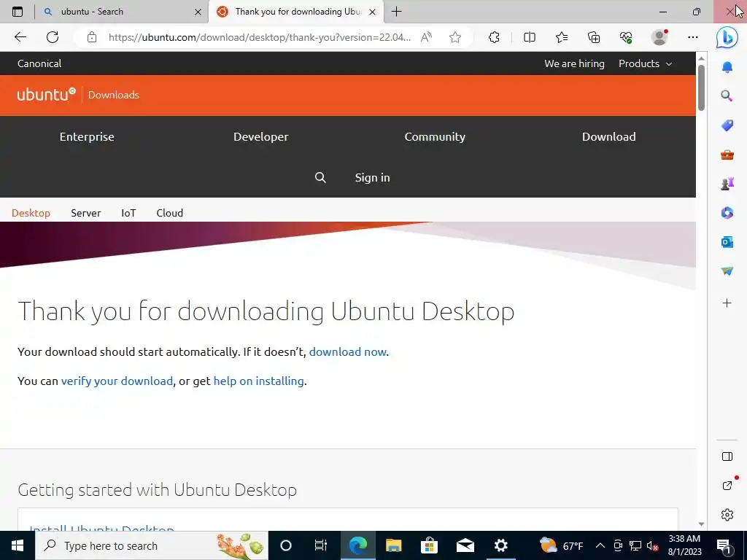Select the IoT subnav tab
Screen dimensions: 747x560
click(128, 213)
